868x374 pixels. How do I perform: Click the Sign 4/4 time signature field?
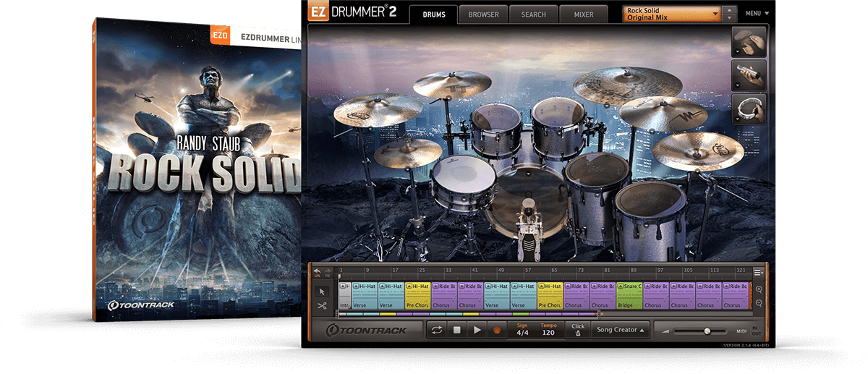(x=522, y=330)
